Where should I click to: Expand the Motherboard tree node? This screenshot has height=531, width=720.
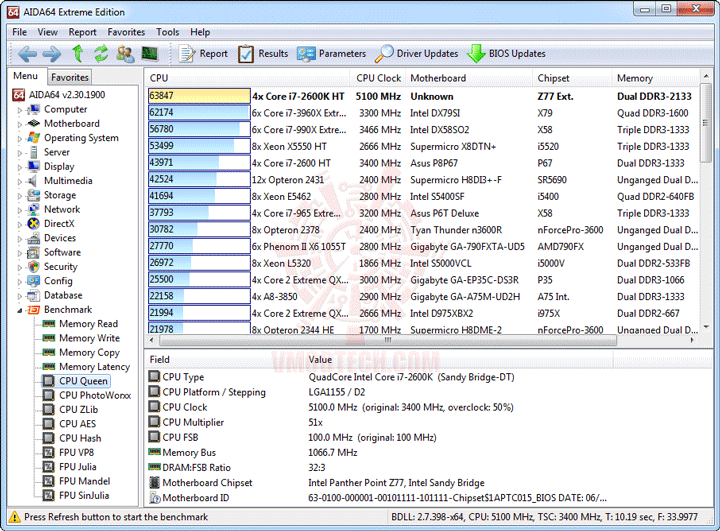(x=19, y=124)
